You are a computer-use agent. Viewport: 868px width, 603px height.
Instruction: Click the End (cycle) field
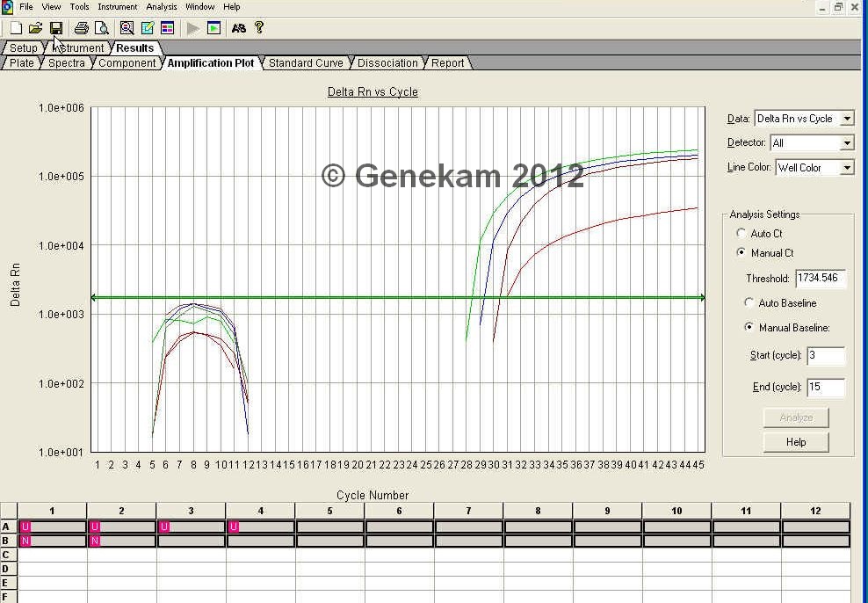coord(826,387)
